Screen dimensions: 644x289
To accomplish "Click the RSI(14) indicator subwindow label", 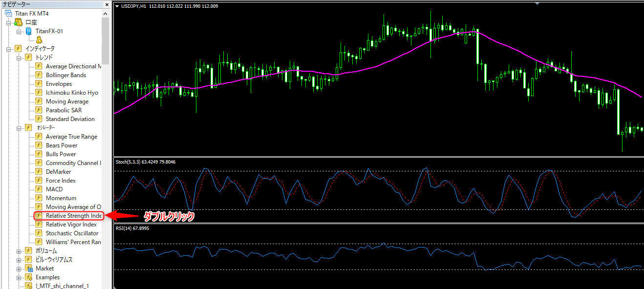I will click(x=132, y=227).
